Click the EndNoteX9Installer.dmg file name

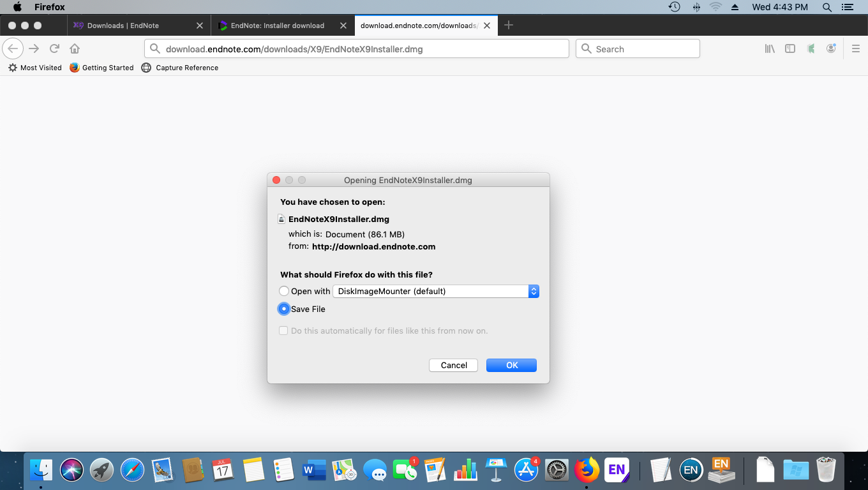(x=339, y=219)
